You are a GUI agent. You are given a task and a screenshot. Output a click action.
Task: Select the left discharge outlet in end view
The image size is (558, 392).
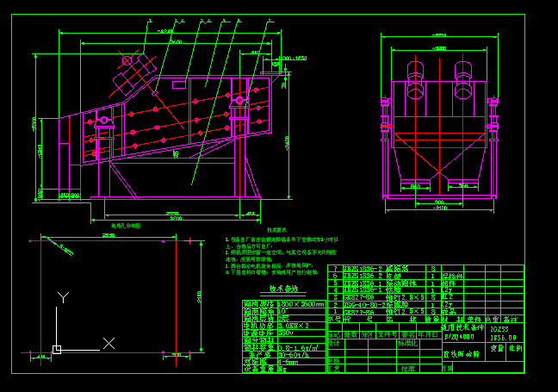(x=415, y=183)
